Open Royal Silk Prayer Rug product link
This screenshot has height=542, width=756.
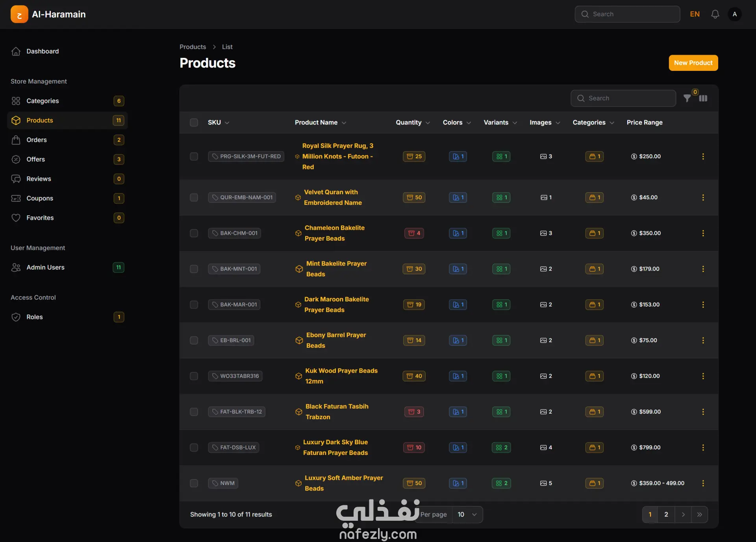[337, 156]
